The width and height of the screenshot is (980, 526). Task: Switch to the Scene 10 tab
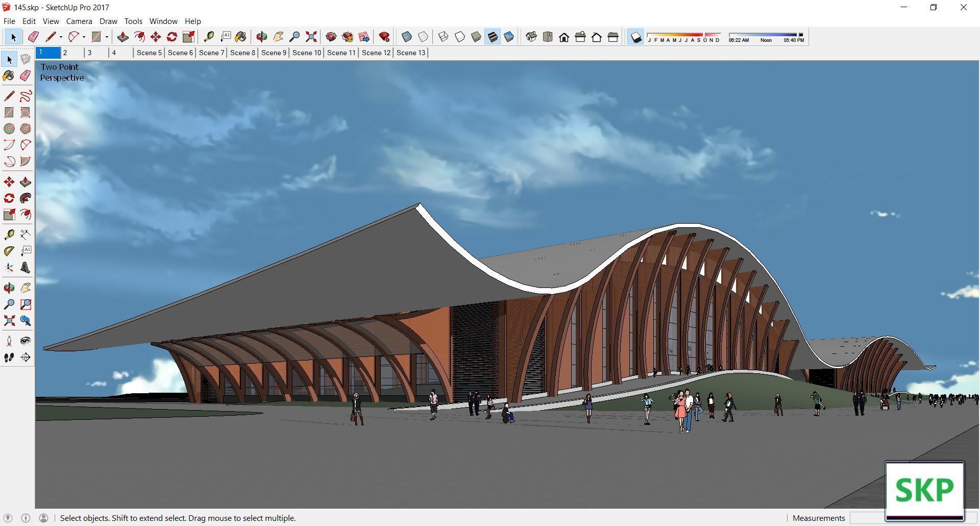tap(307, 53)
